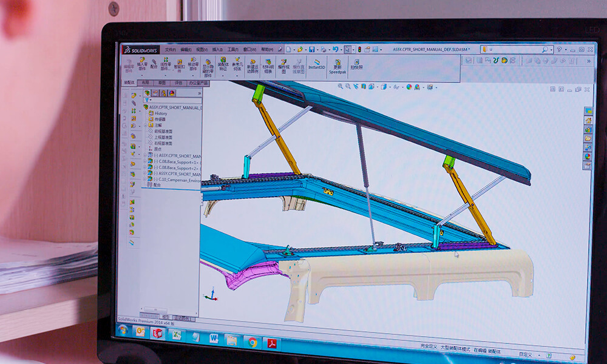Viewport: 607px width, 364px height.
Task: Click the Insert Components (插入零部件) ribbon icon
Action: 142,60
